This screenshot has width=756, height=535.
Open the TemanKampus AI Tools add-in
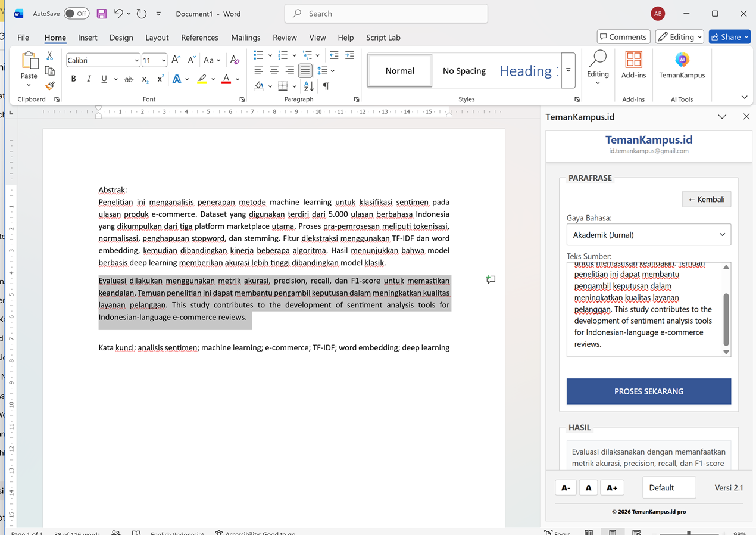click(x=682, y=66)
